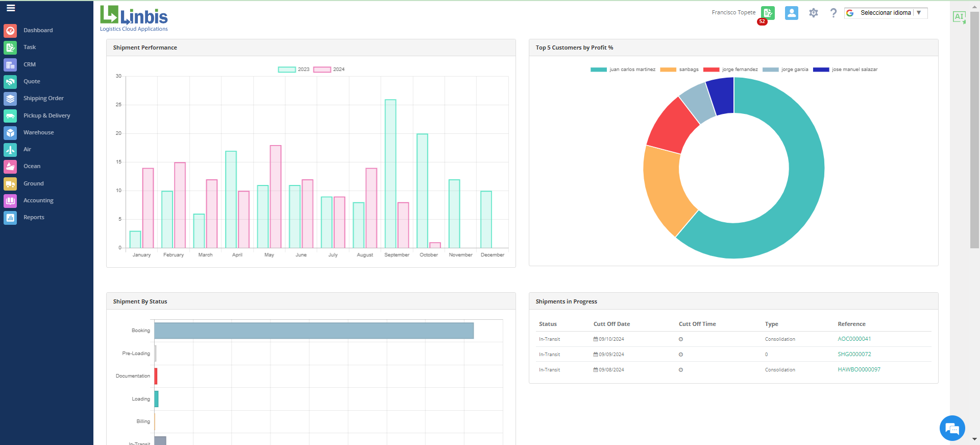
Task: Open task notifications icon with badge 52
Action: click(x=768, y=13)
